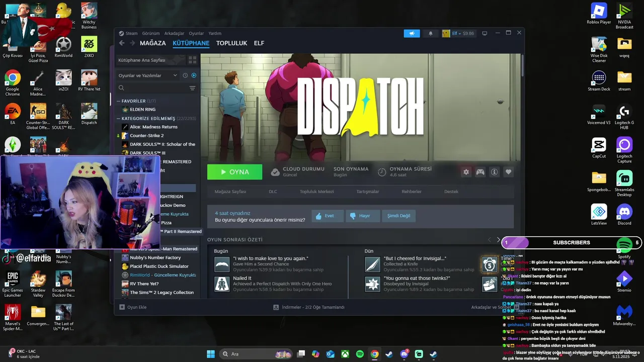Click thumbs down Hayır recommendation
Viewport: 644px width, 362px height.
(x=362, y=216)
